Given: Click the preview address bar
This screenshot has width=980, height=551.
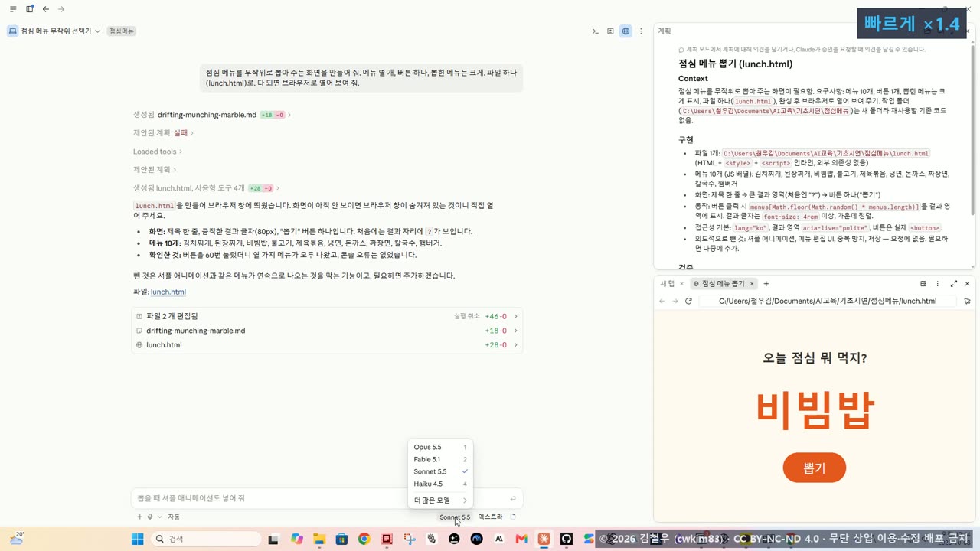Looking at the screenshot, I should [x=828, y=301].
